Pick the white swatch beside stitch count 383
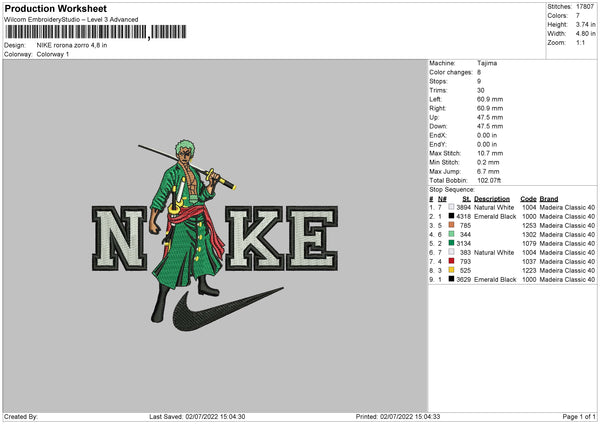The height and width of the screenshot is (424, 600). [x=452, y=252]
